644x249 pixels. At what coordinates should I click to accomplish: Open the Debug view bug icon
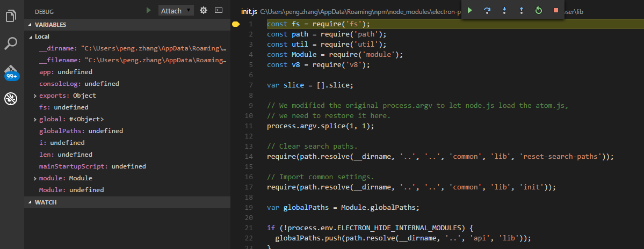(11, 98)
